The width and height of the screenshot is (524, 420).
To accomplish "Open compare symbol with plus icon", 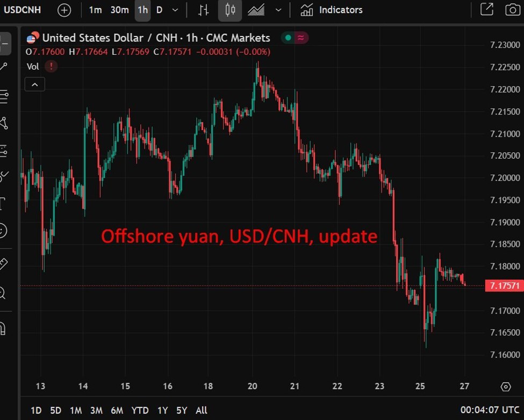I will coord(64,9).
